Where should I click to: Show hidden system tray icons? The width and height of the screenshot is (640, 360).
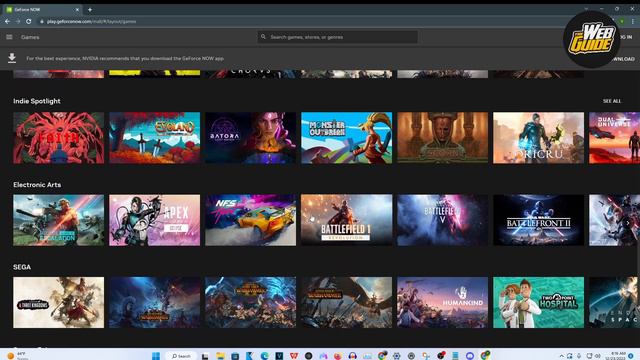562,356
